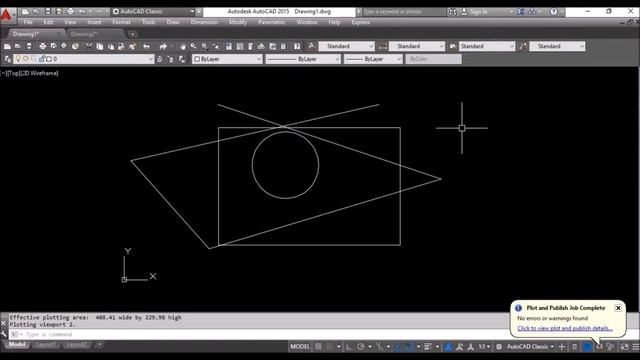Open the annotation scale 1:1 dropdown
The image size is (640, 360).
click(484, 347)
